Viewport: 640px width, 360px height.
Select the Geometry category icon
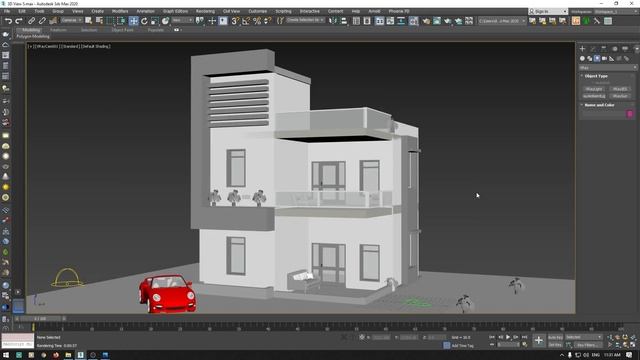click(x=582, y=58)
